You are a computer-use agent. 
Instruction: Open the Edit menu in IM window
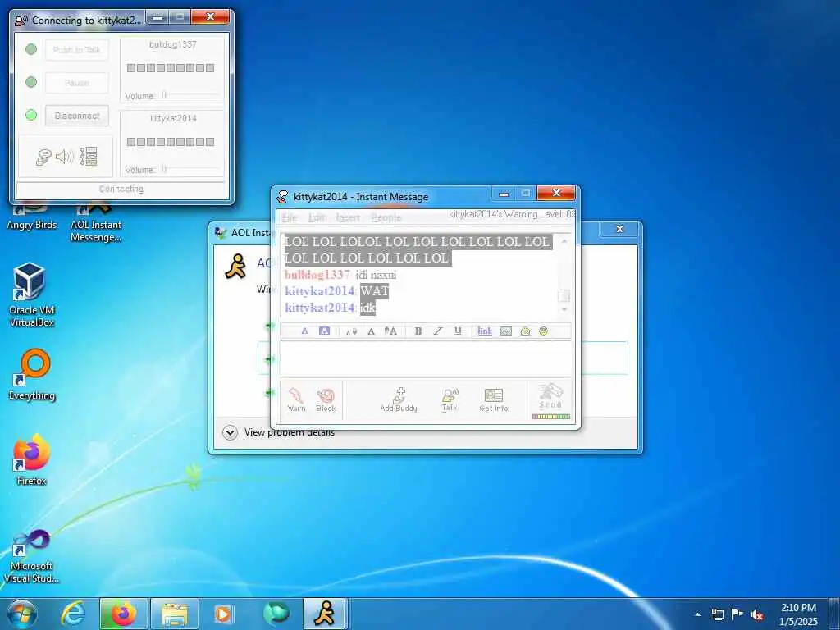pos(317,217)
